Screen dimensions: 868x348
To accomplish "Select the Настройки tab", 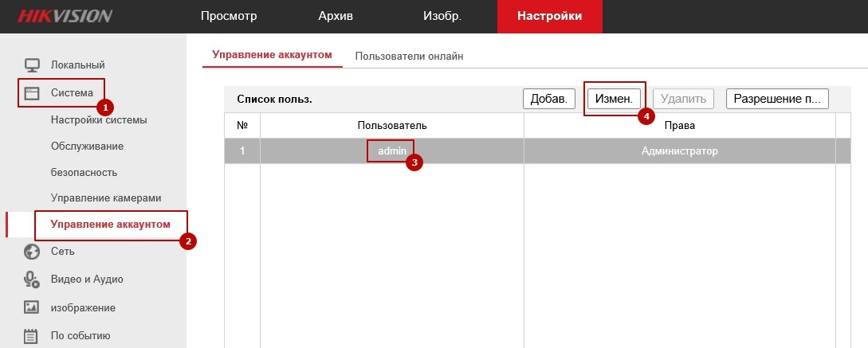I will 549,16.
